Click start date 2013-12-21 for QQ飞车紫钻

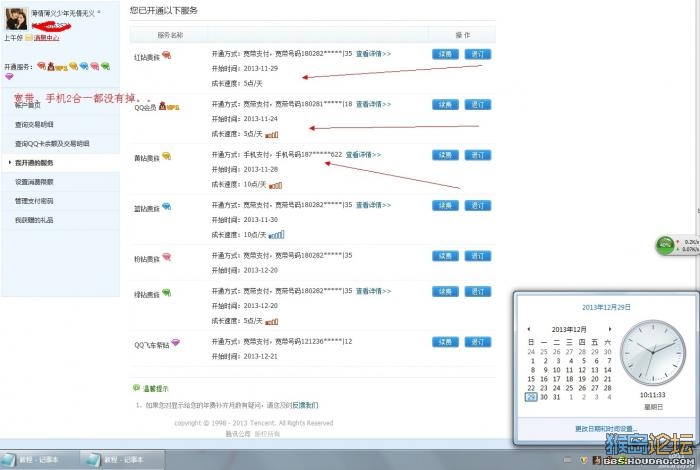coord(261,357)
